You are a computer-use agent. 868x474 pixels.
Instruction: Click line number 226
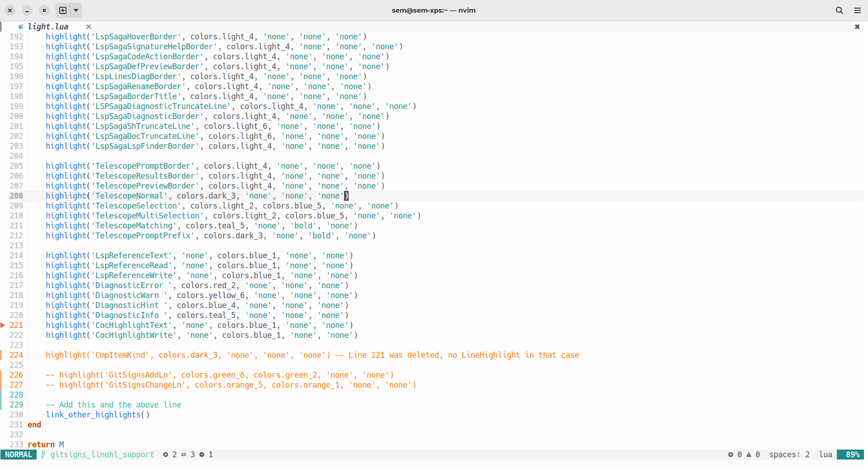[x=16, y=375]
